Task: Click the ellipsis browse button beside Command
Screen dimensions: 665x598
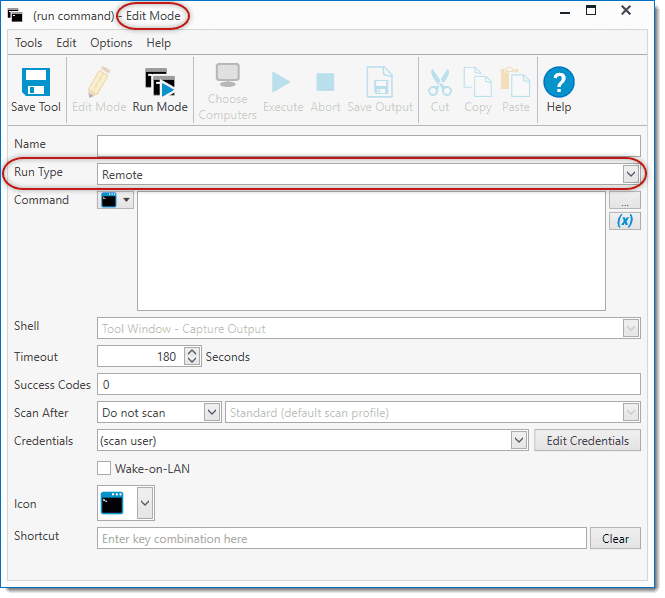Action: point(625,200)
